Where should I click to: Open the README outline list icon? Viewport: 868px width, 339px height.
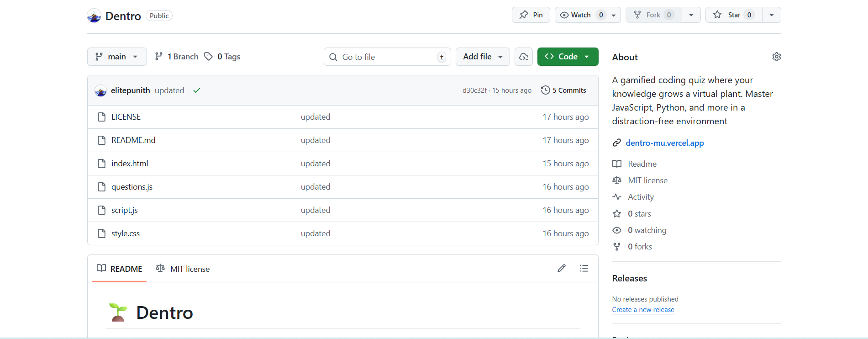[x=584, y=268]
